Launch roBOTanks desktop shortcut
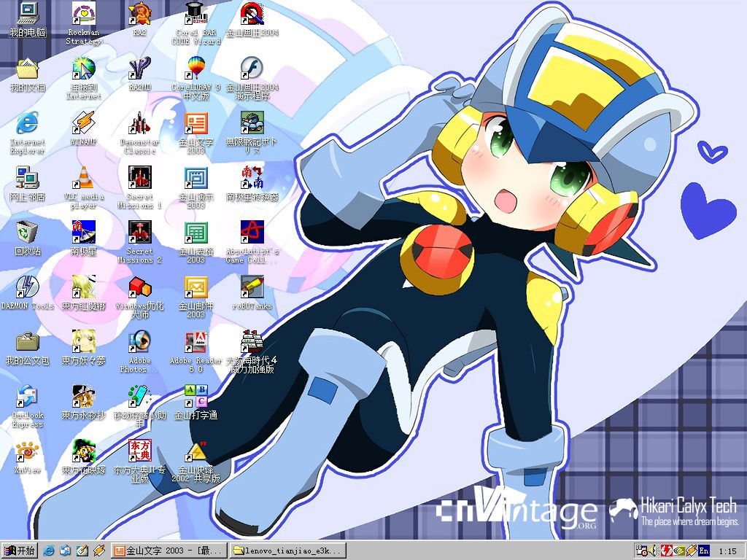 click(252, 293)
